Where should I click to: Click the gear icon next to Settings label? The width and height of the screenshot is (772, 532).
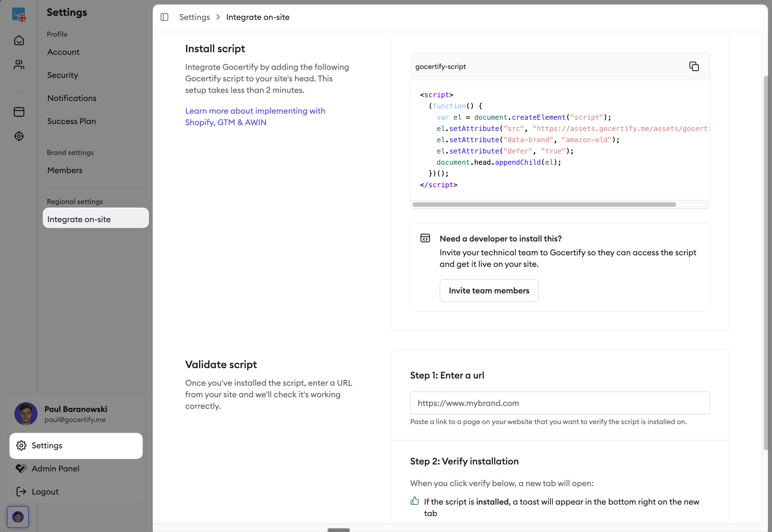tap(21, 446)
